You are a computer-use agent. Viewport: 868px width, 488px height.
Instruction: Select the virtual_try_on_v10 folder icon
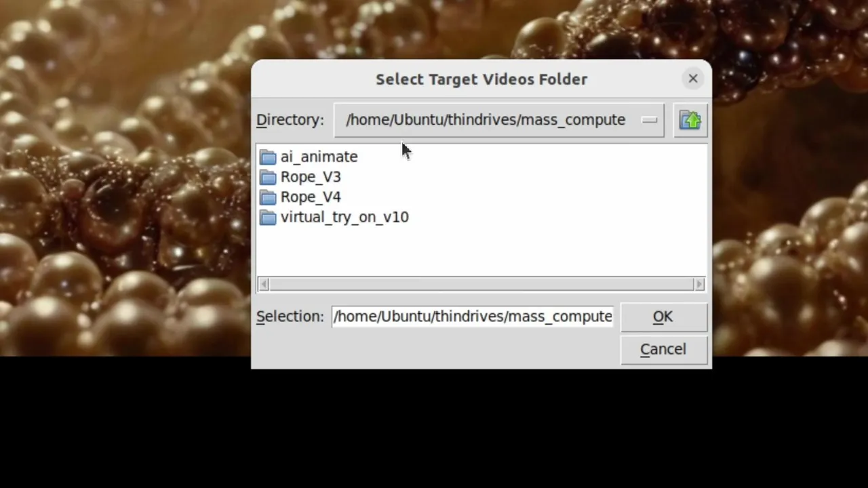[x=269, y=218]
